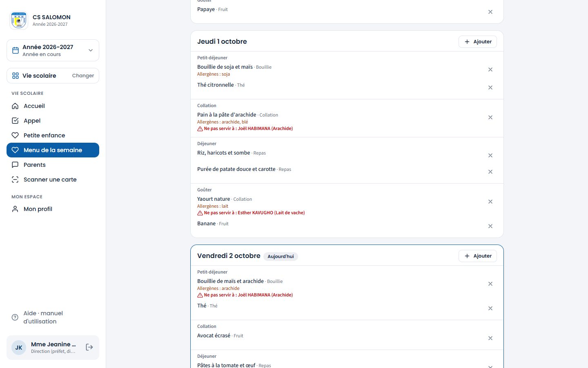Go to Mon profil
Viewport: 588px width, 368px height.
(x=53, y=209)
